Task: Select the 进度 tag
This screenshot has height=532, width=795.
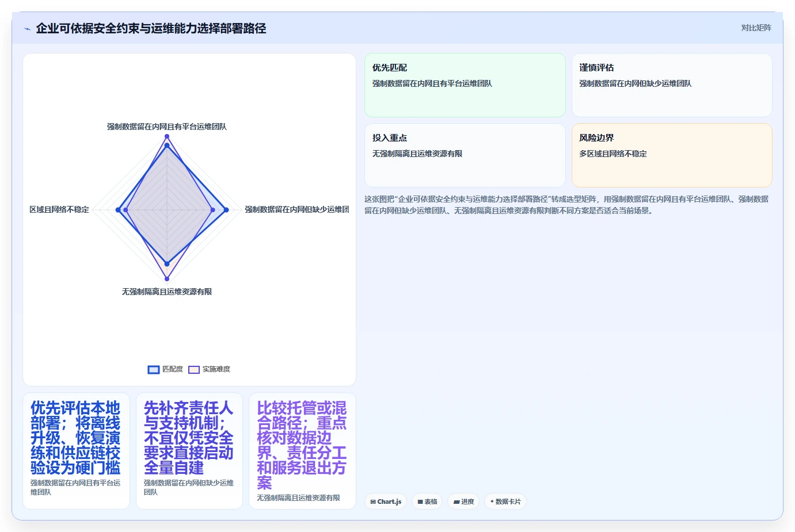Action: tap(463, 502)
